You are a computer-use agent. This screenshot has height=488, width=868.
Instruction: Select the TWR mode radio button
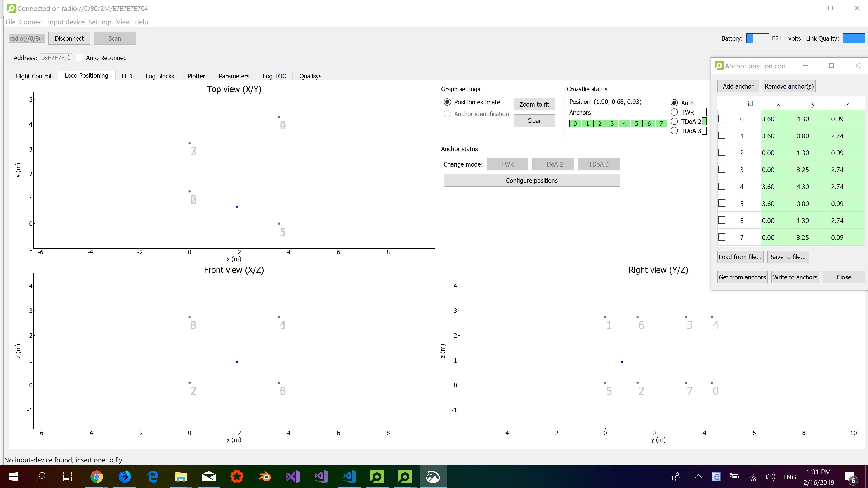[674, 112]
